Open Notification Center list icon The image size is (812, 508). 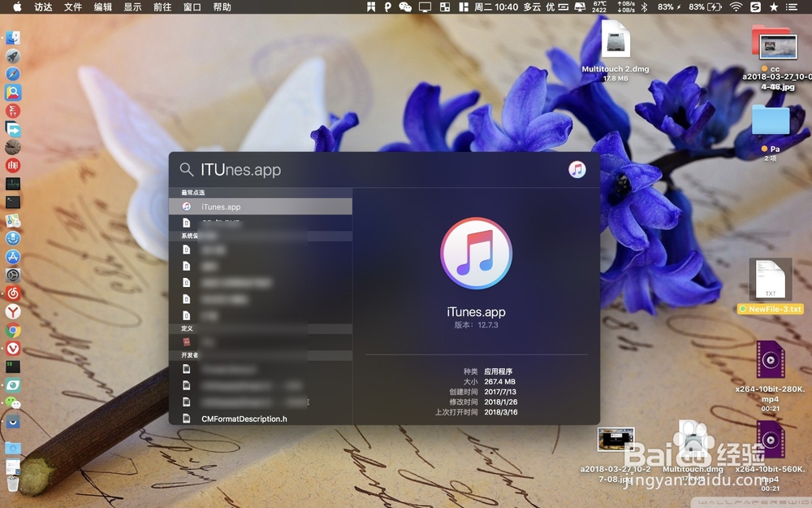[791, 7]
